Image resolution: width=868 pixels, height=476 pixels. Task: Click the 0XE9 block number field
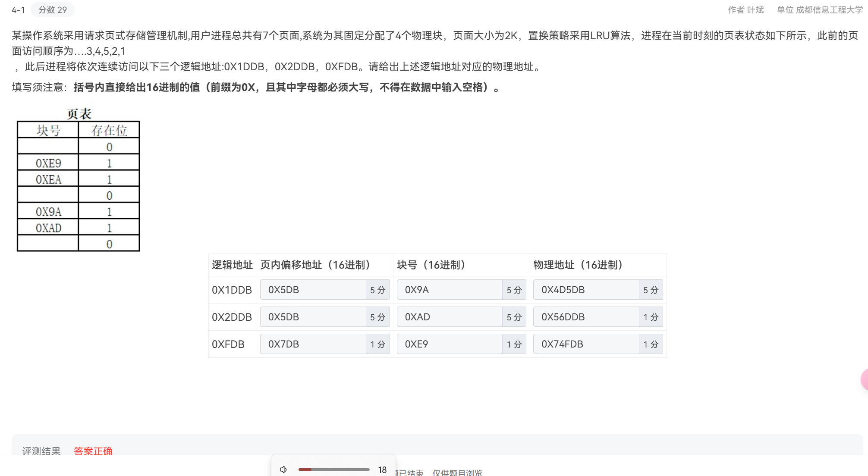[449, 344]
